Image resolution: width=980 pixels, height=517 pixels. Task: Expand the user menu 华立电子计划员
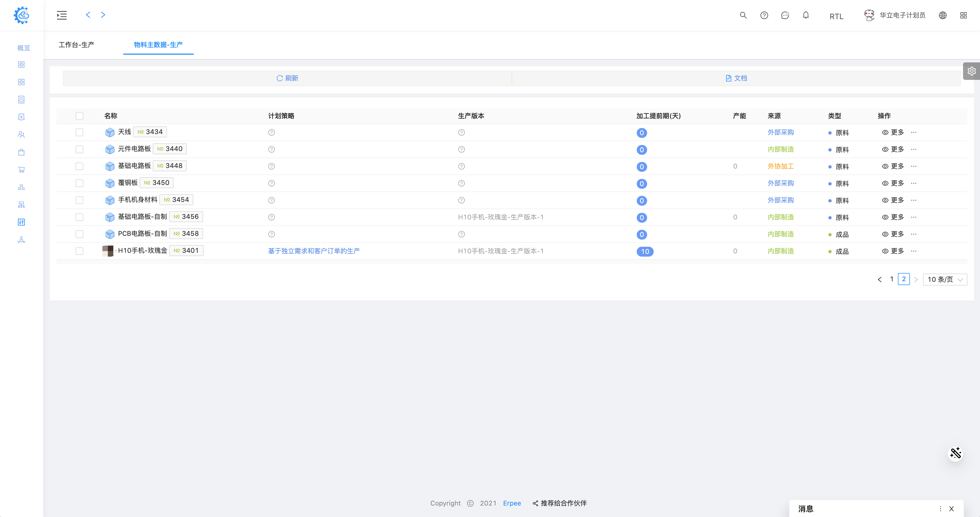click(x=902, y=15)
